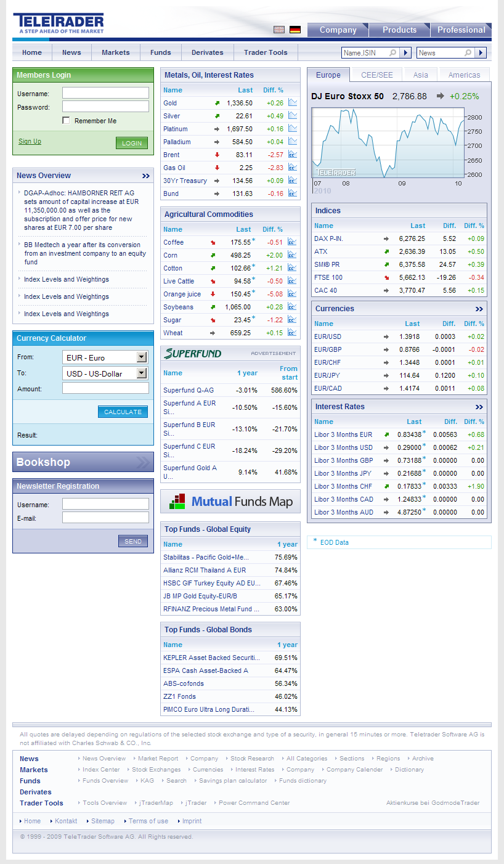Open the Funds menu
The image size is (504, 864).
click(161, 52)
